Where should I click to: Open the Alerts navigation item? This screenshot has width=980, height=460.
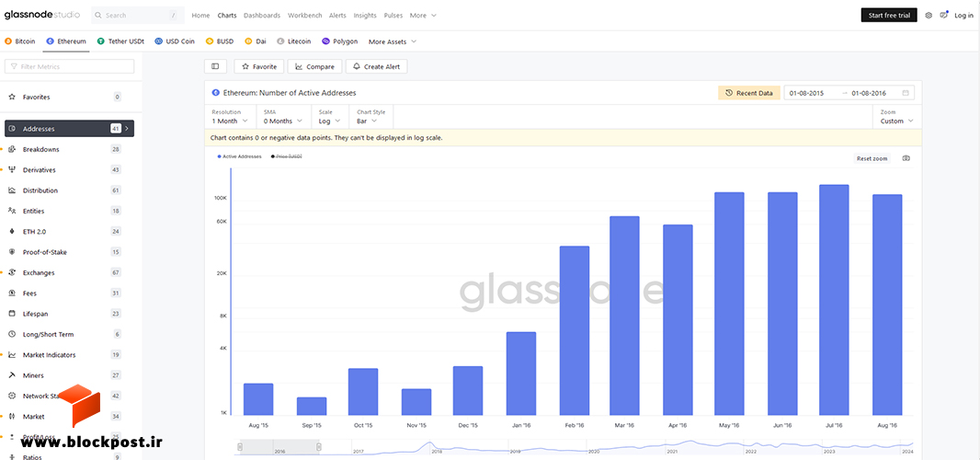tap(337, 15)
